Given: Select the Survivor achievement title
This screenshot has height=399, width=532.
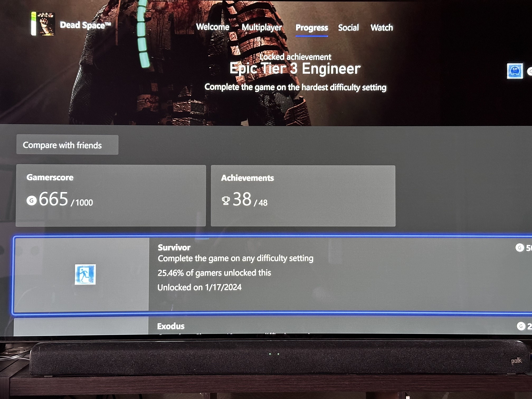Looking at the screenshot, I should click(x=174, y=248).
